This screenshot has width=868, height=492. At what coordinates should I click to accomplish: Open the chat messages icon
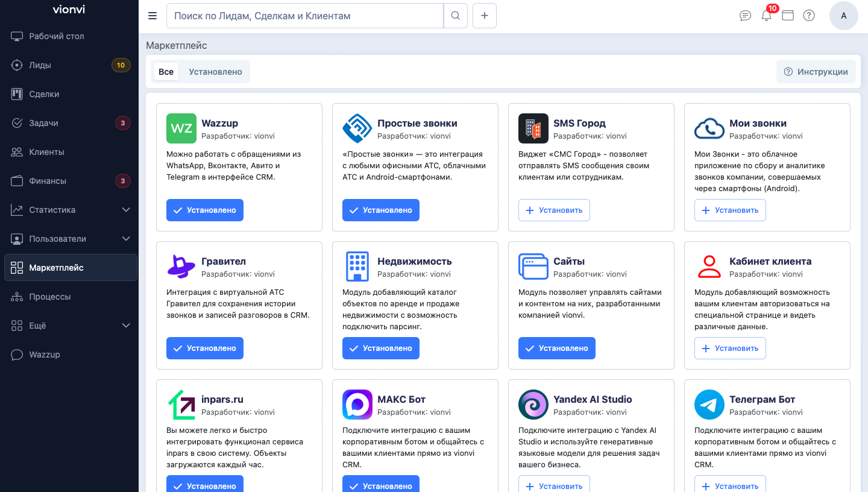point(745,16)
